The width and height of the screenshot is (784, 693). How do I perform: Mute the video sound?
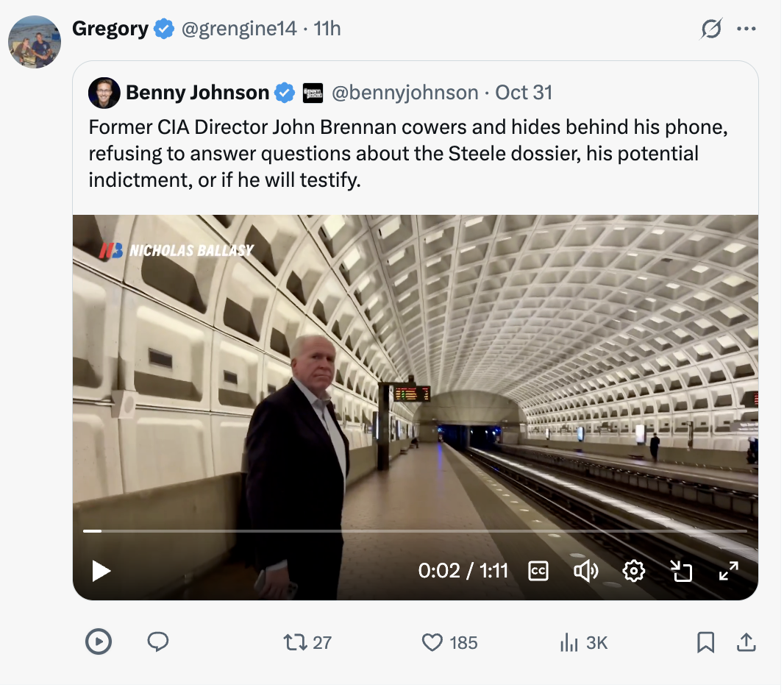coord(585,571)
